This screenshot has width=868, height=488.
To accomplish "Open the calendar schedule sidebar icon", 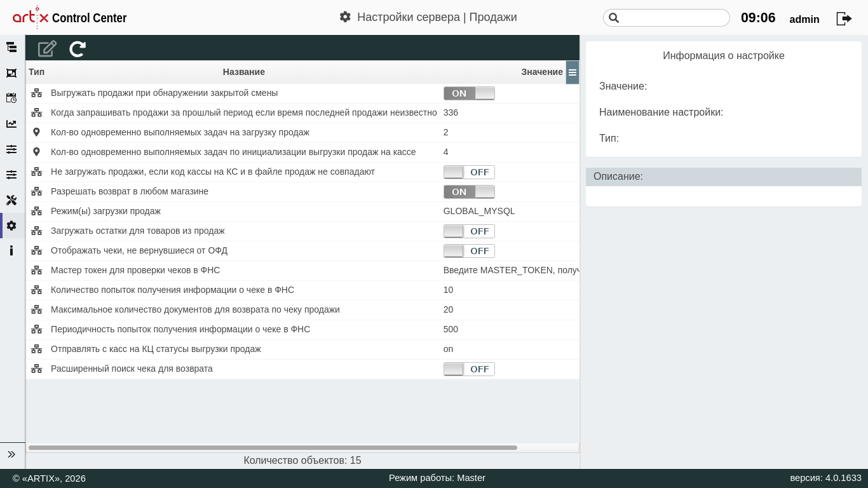I will point(11,98).
